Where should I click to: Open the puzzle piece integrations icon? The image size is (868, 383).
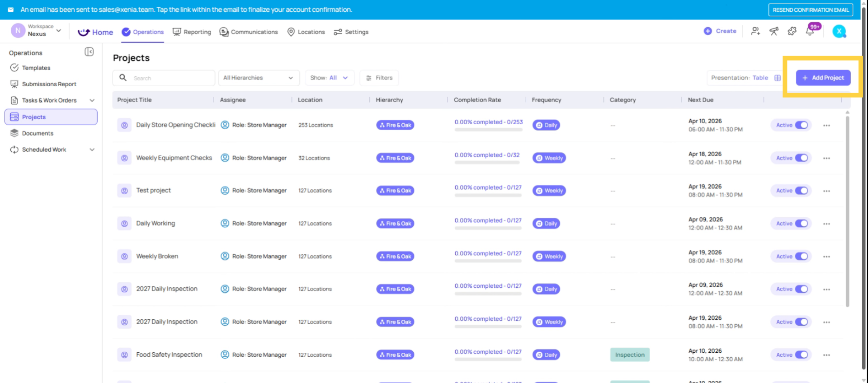click(792, 31)
